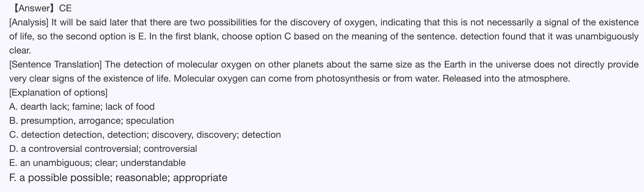The width and height of the screenshot is (644, 192).
Task: Click the [Explanation of options] heading
Action: [x=58, y=92]
